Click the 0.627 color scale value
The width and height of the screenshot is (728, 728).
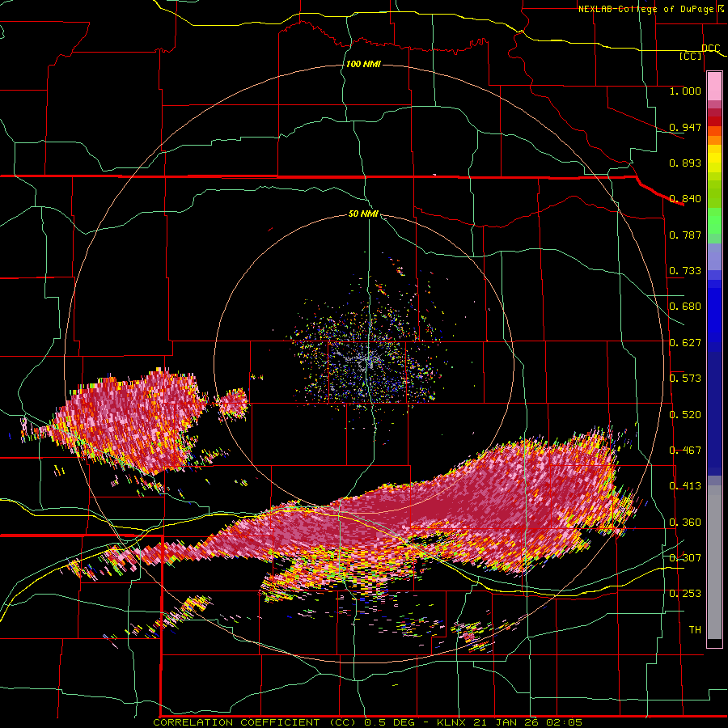tap(685, 343)
